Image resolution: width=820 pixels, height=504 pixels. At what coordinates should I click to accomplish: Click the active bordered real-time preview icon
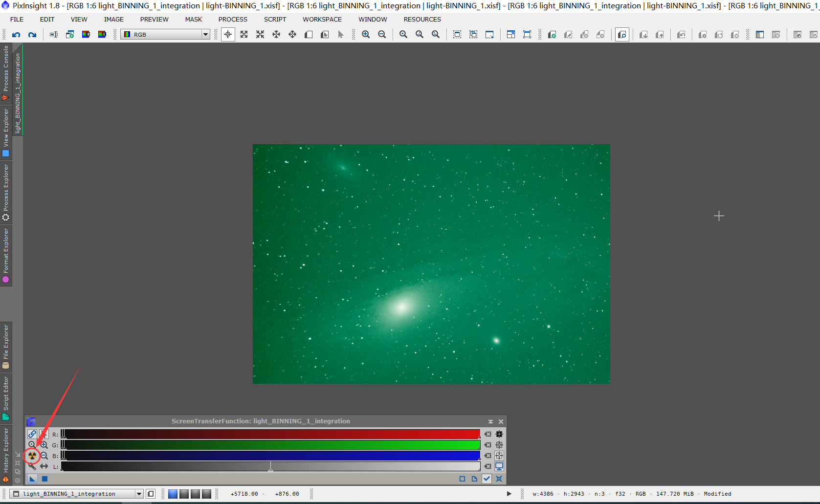pos(622,34)
